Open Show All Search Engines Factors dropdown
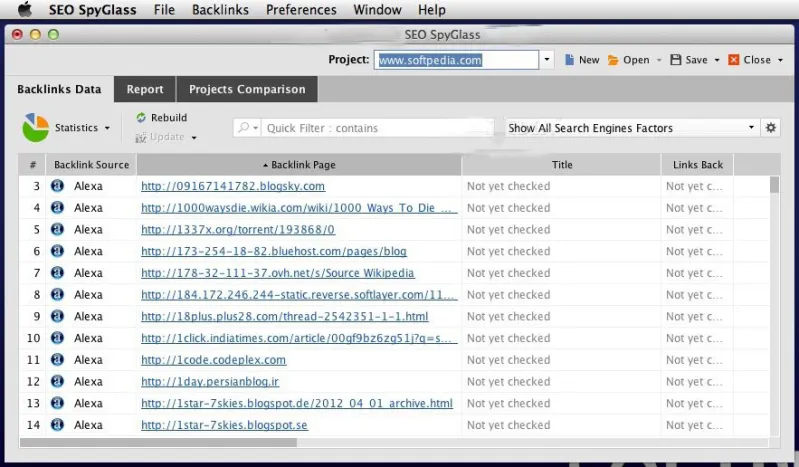This screenshot has height=467, width=799. pyautogui.click(x=631, y=128)
